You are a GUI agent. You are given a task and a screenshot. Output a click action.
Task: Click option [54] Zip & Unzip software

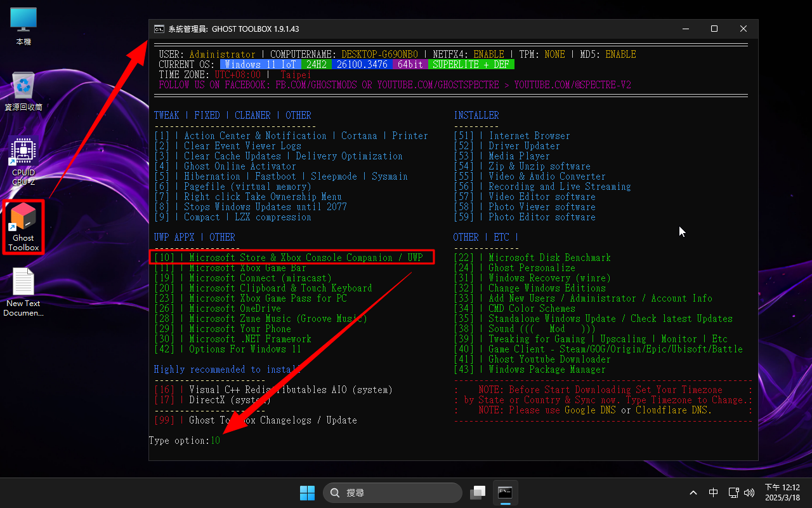[522, 166]
